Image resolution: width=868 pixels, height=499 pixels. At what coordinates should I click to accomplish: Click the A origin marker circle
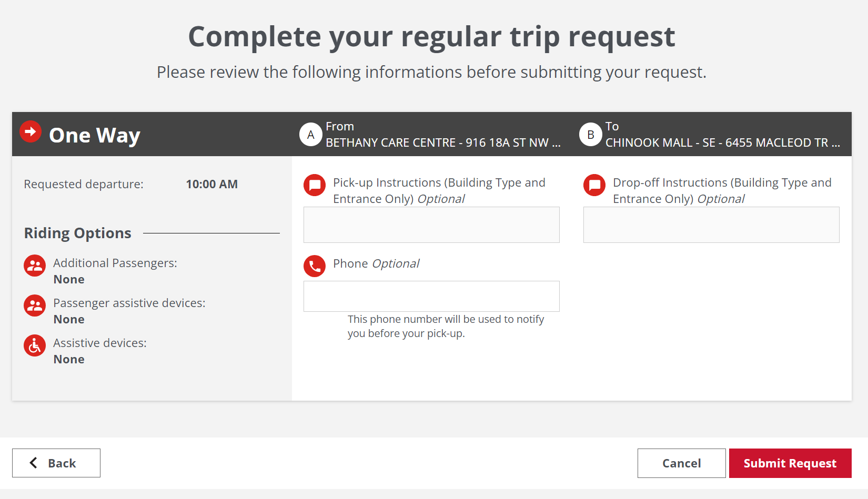pos(311,135)
